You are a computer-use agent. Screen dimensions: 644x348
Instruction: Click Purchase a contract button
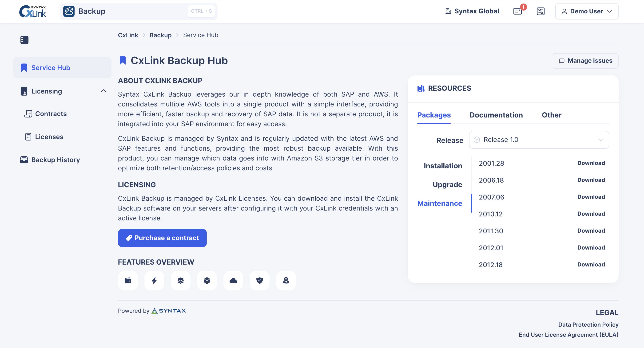click(162, 238)
